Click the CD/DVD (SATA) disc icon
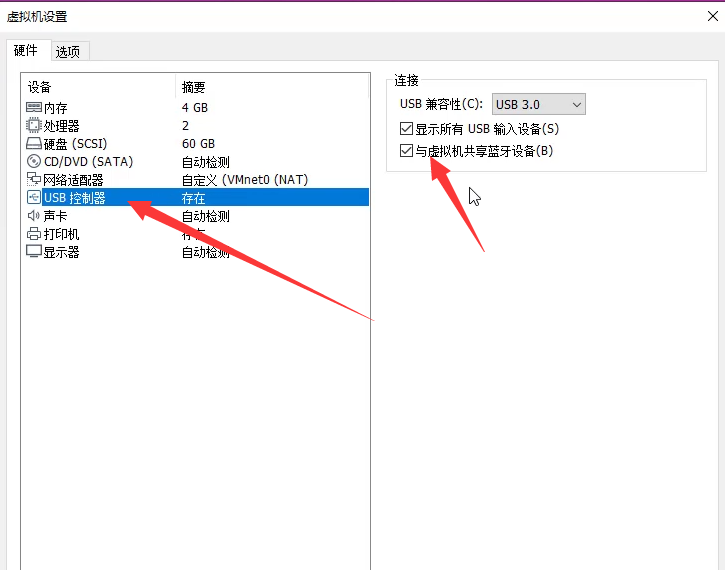Image resolution: width=725 pixels, height=570 pixels. pyautogui.click(x=34, y=162)
